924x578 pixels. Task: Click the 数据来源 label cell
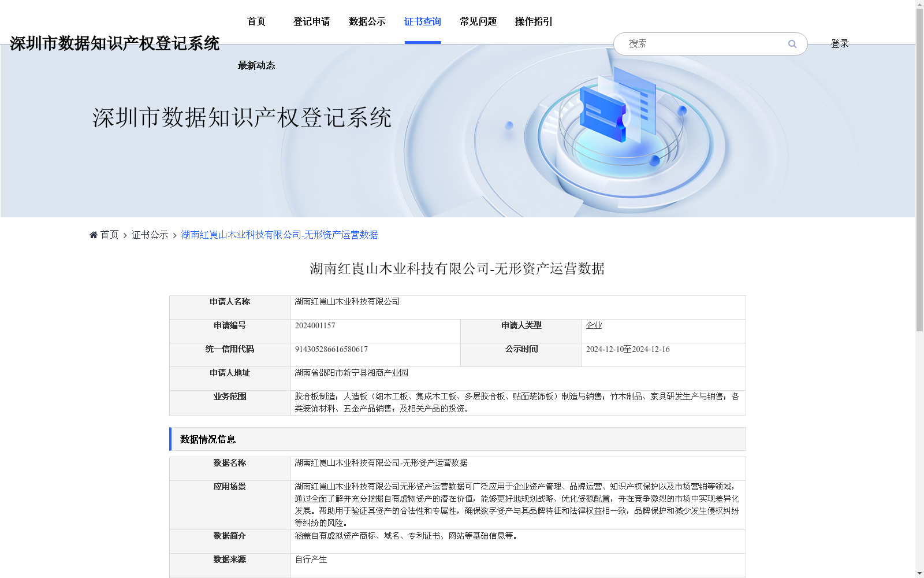point(230,565)
